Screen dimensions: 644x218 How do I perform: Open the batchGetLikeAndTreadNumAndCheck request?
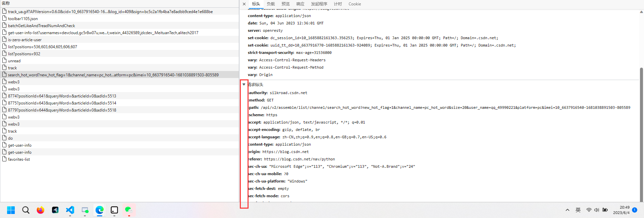[x=41, y=26]
